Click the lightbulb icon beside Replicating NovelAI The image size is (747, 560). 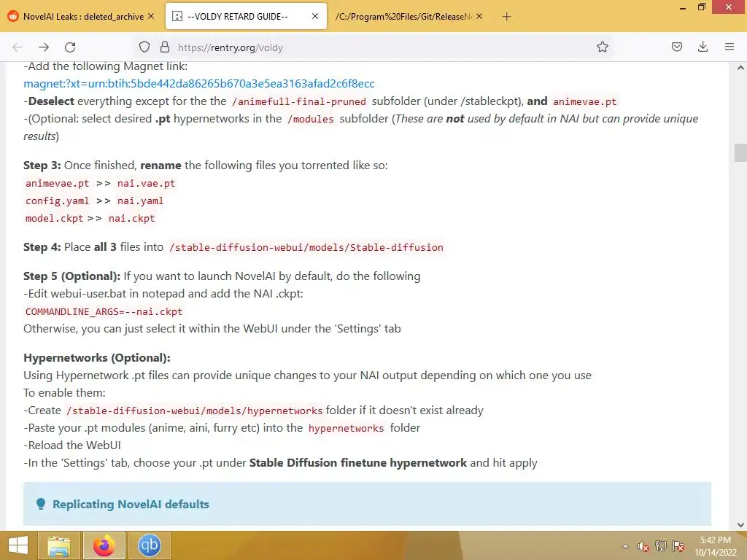pyautogui.click(x=41, y=504)
